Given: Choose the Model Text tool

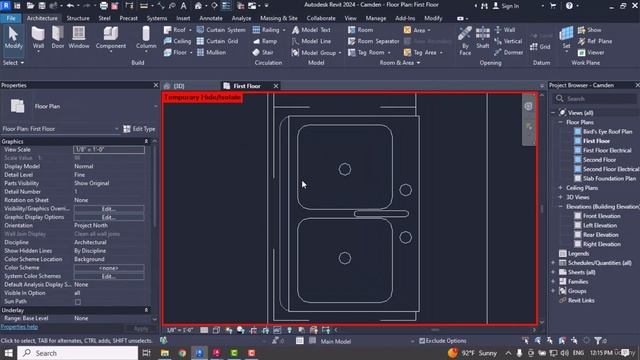Looking at the screenshot, I should pyautogui.click(x=311, y=30).
